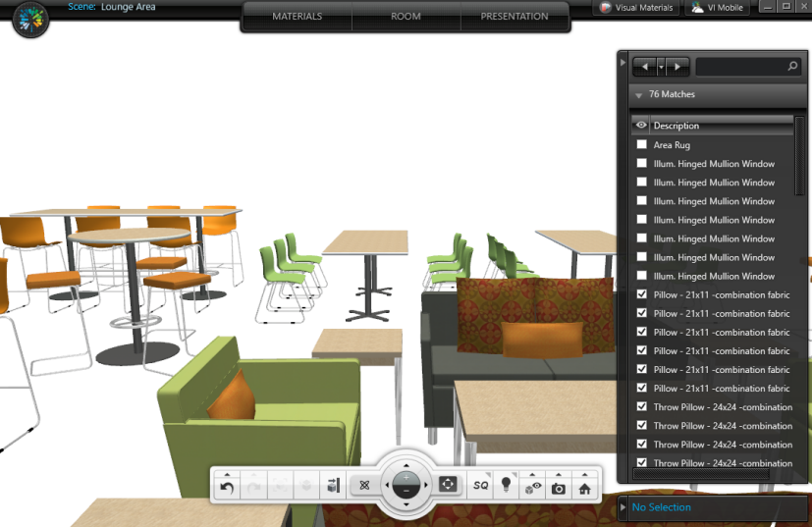Activate the pan navigation mode icon
812x527 pixels.
tap(448, 485)
